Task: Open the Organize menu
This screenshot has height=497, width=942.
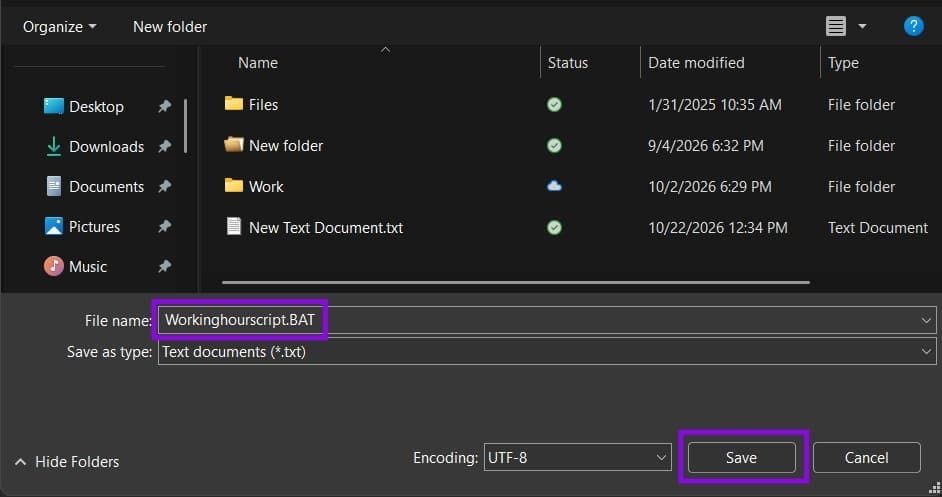Action: click(59, 26)
